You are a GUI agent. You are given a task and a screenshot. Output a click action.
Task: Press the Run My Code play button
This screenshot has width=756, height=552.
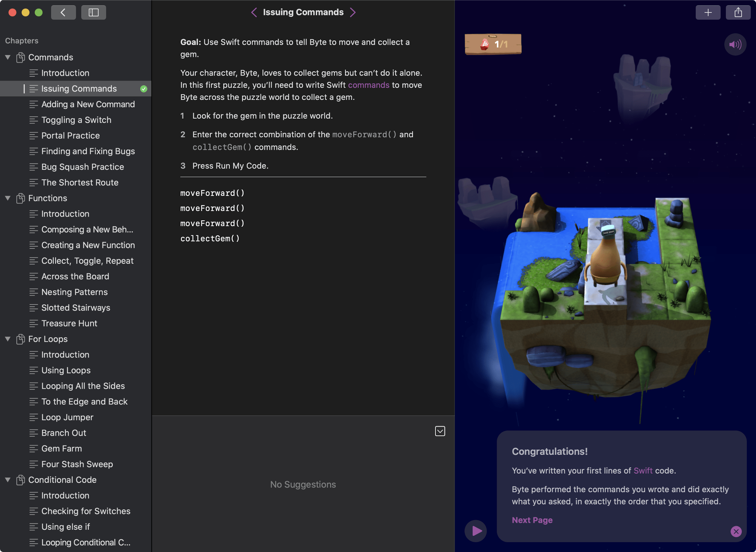[476, 531]
